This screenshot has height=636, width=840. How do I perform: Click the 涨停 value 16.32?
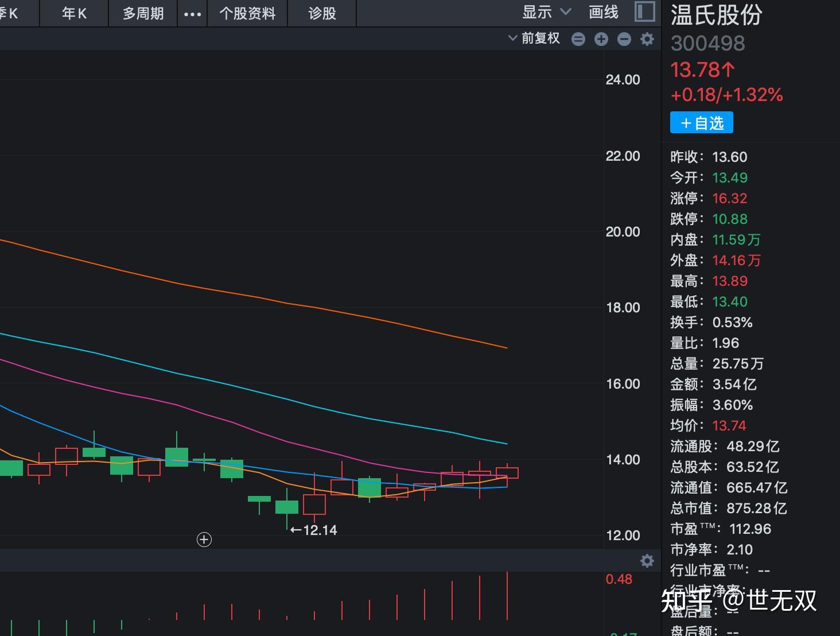(730, 198)
